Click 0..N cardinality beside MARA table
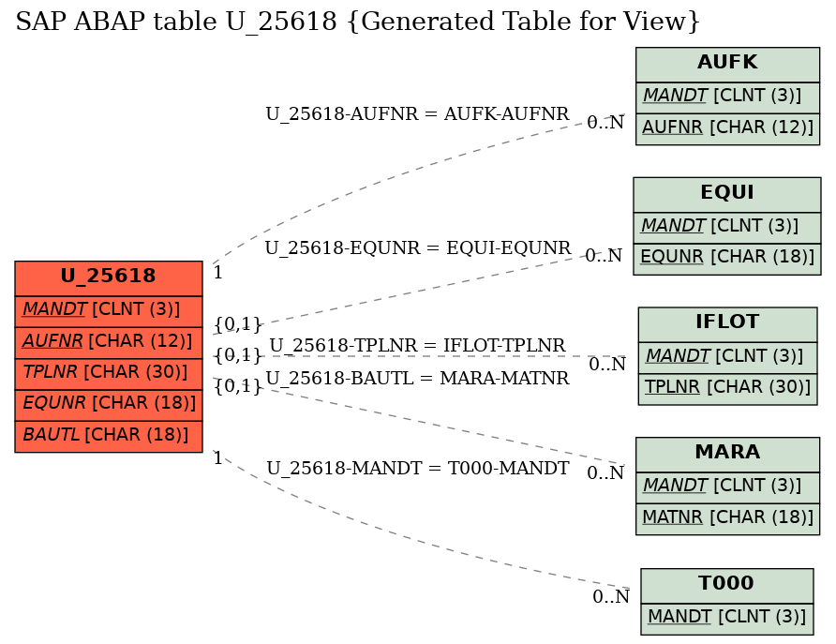836x644 pixels. (605, 472)
